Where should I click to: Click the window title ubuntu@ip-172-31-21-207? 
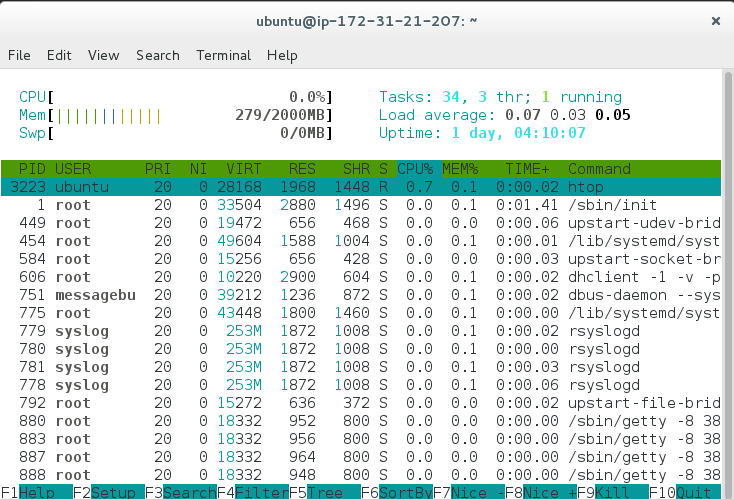[367, 21]
